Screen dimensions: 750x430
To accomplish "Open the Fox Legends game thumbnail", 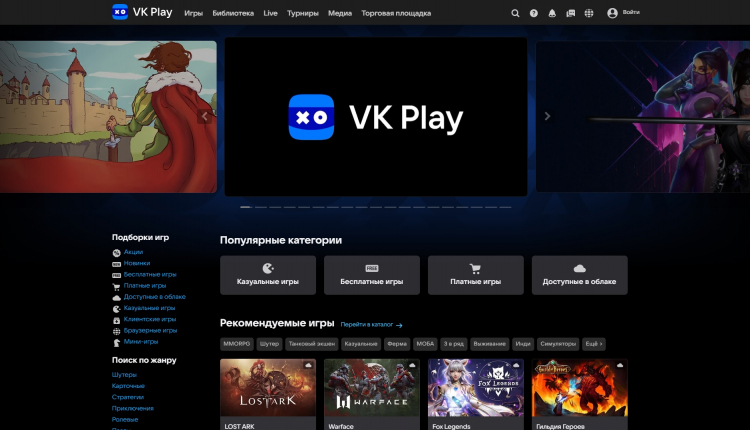I will [x=476, y=388].
